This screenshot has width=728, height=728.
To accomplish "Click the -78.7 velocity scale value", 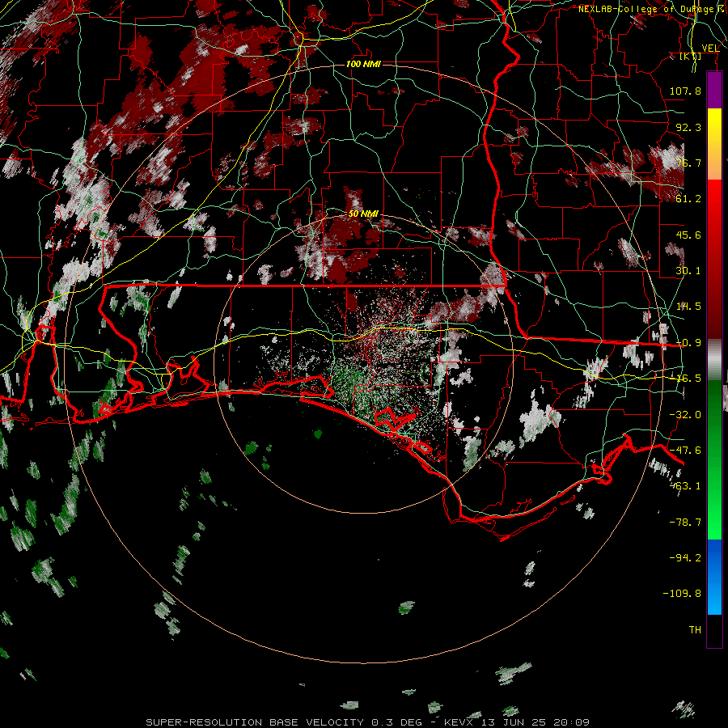I will (x=685, y=523).
